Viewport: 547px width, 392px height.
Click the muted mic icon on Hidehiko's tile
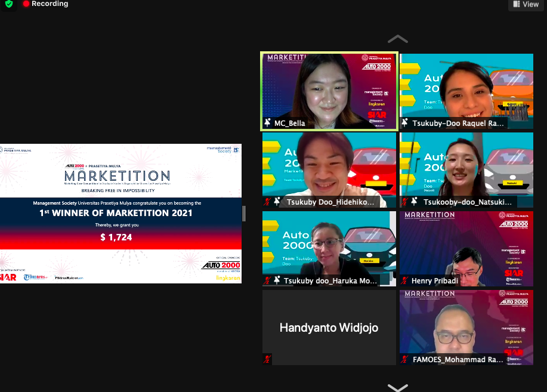point(268,202)
